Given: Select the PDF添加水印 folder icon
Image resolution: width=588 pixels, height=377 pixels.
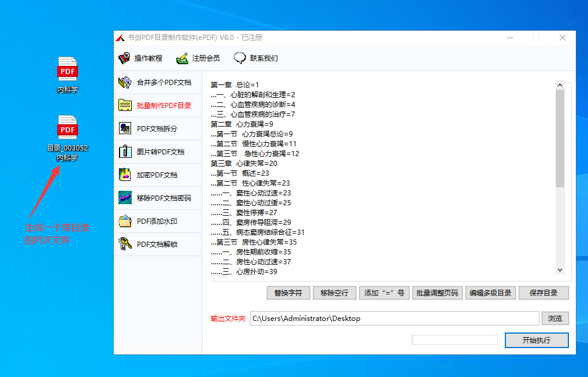Looking at the screenshot, I should 125,221.
